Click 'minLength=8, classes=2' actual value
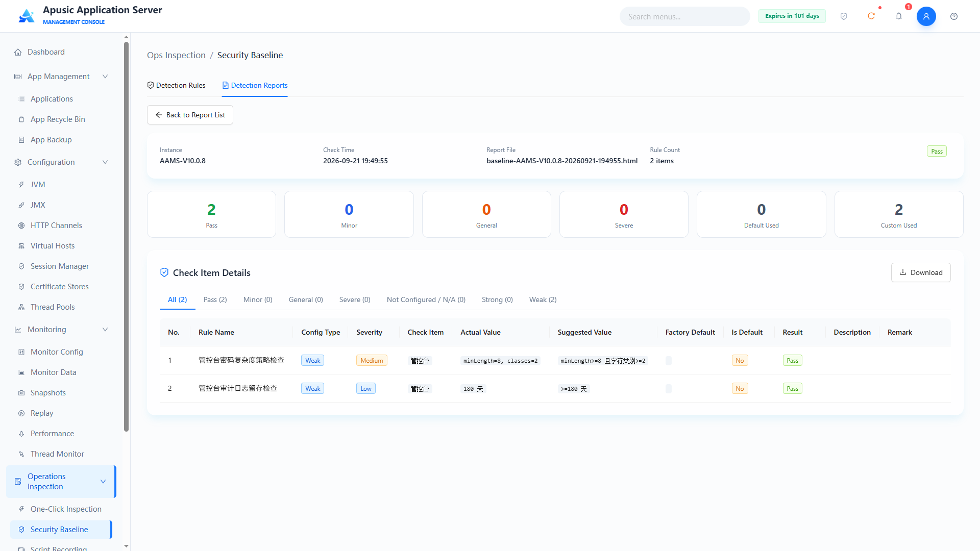Image resolution: width=980 pixels, height=551 pixels. pos(500,361)
